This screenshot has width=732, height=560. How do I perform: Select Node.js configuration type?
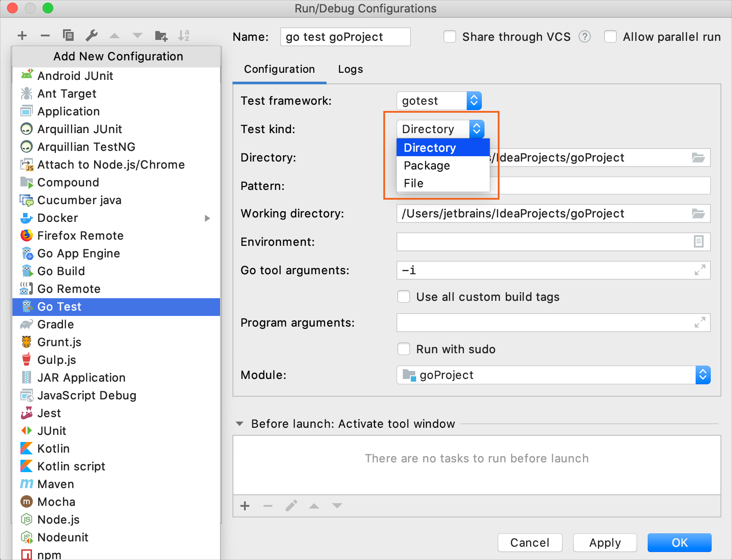pos(116,520)
